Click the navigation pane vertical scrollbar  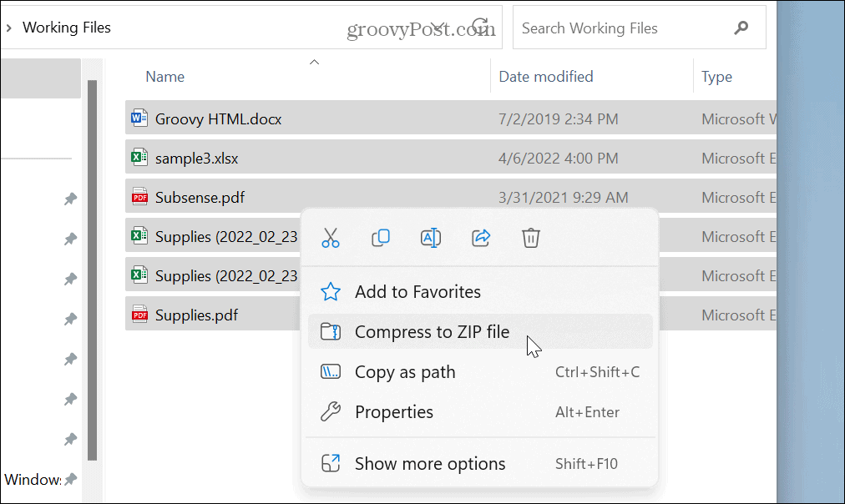click(x=93, y=267)
